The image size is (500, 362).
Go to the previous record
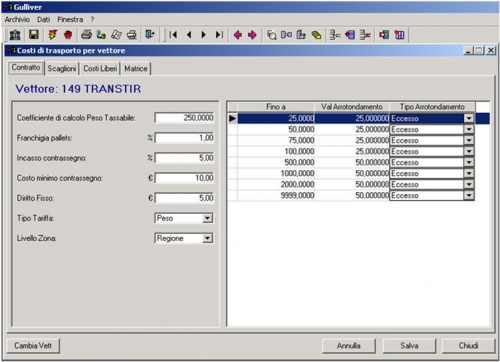(189, 35)
